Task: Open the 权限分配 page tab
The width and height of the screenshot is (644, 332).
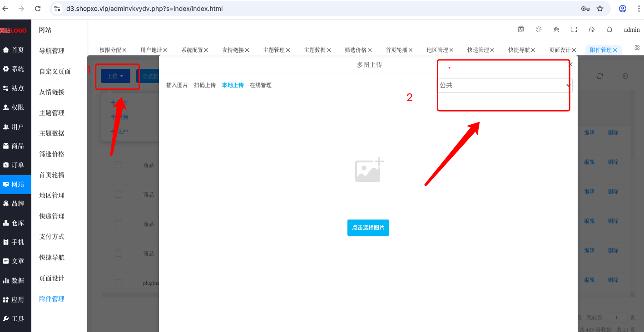Action: [110, 50]
